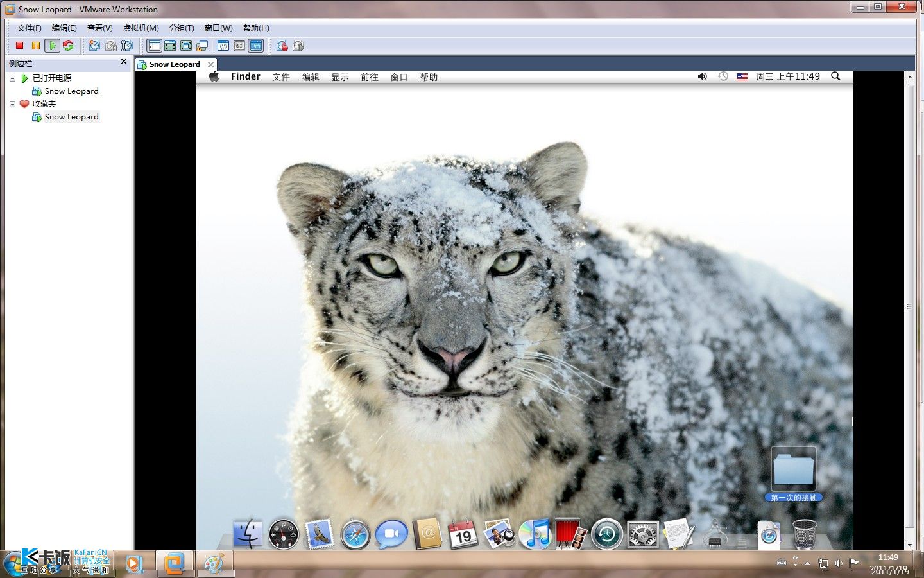Screen dimensions: 924x578
Task: Open the Trash in the Dock
Action: pos(804,534)
